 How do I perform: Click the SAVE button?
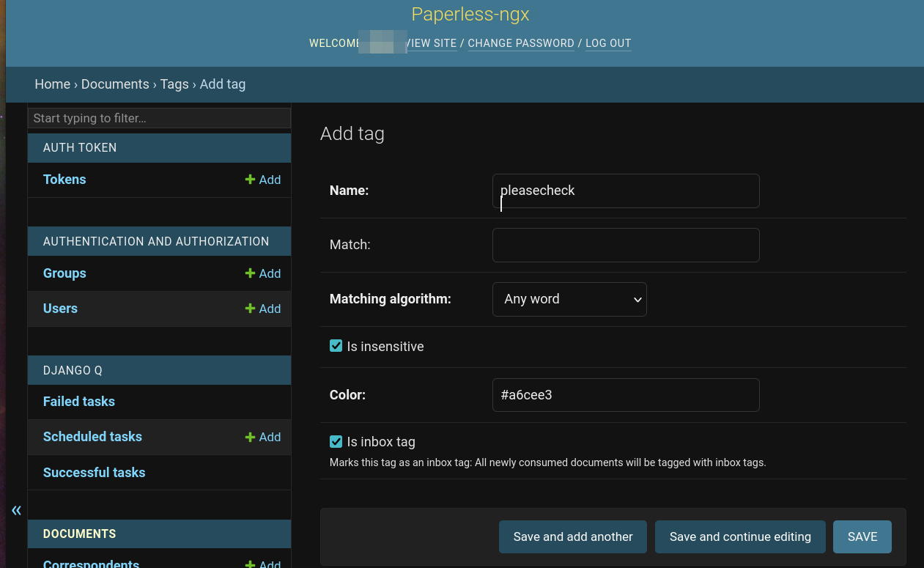click(862, 536)
